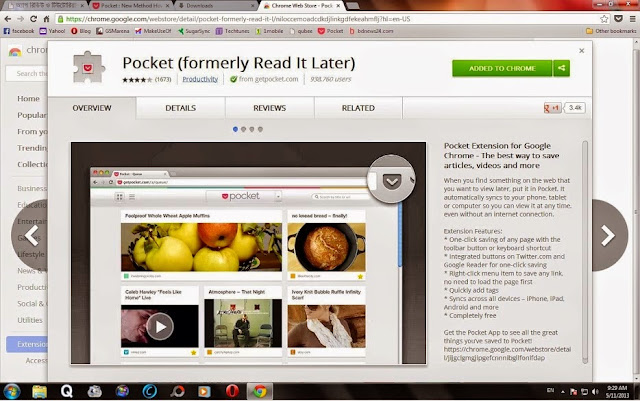Open the browser home page icon
640x401 pixels.
tap(46, 19)
